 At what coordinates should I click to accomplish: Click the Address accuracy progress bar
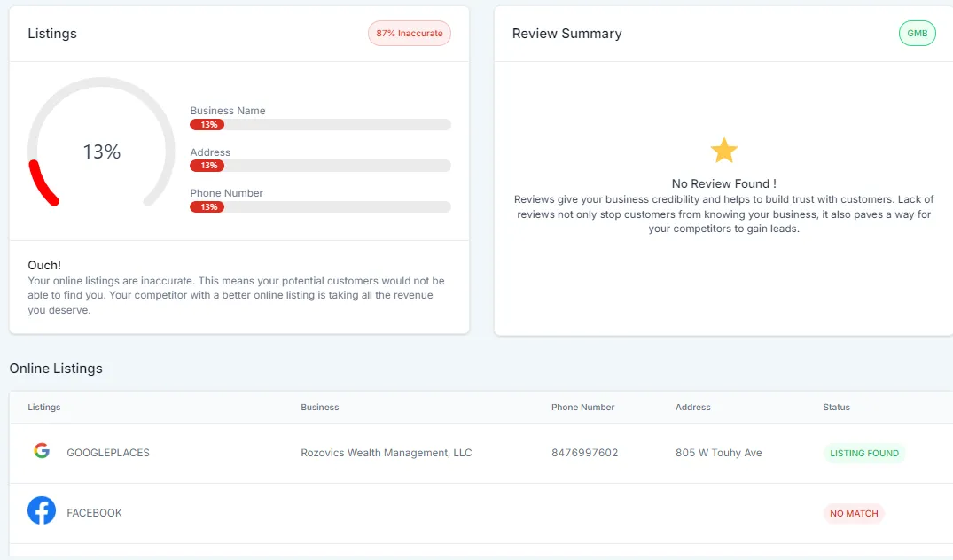point(320,165)
